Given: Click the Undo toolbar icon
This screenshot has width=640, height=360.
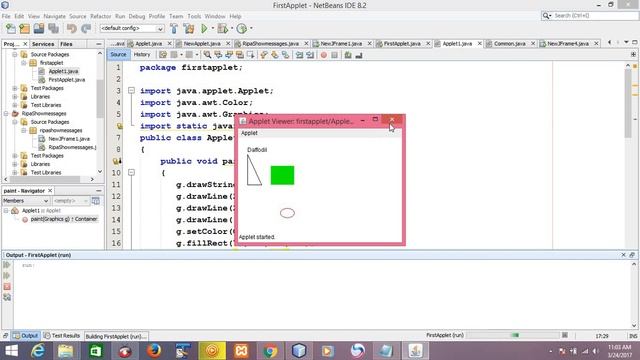Looking at the screenshot, I should [x=72, y=29].
